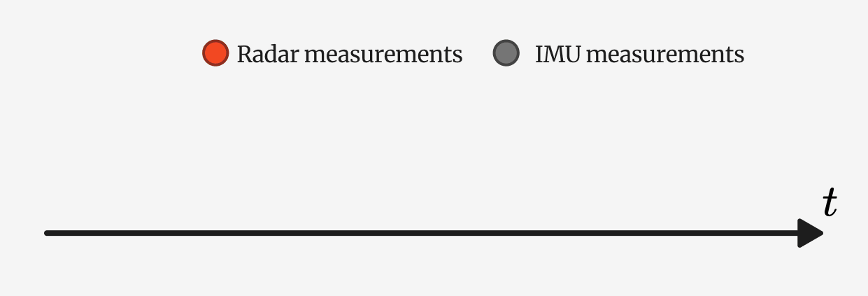Click the midpoint of the time axis line
The image size is (868, 296).
[x=422, y=233]
